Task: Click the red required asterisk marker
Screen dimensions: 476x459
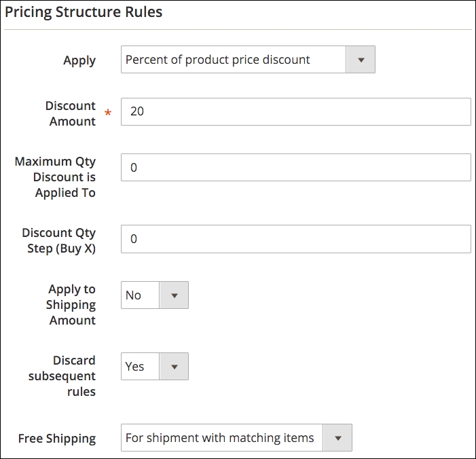Action: click(107, 113)
